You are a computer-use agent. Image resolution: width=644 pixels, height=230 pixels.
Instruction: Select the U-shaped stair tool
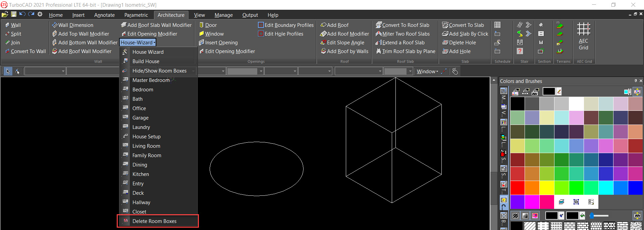pyautogui.click(x=520, y=42)
